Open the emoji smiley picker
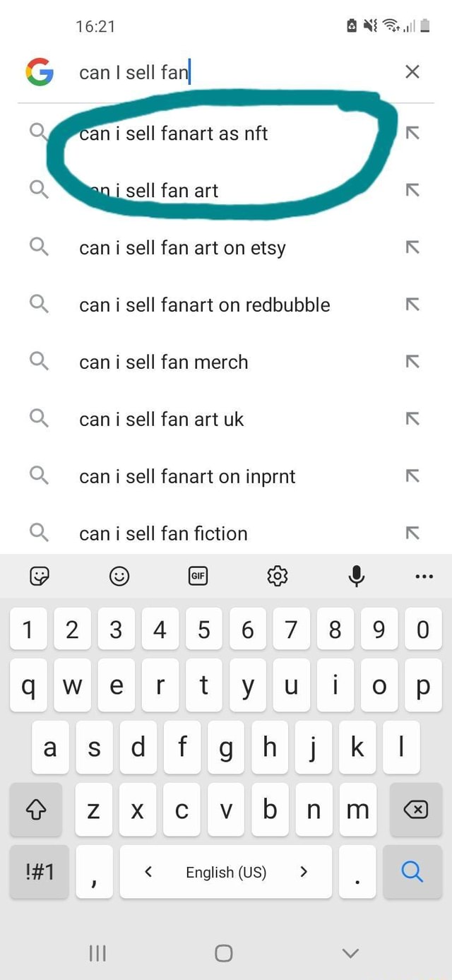Image resolution: width=452 pixels, height=980 pixels. coord(119,577)
